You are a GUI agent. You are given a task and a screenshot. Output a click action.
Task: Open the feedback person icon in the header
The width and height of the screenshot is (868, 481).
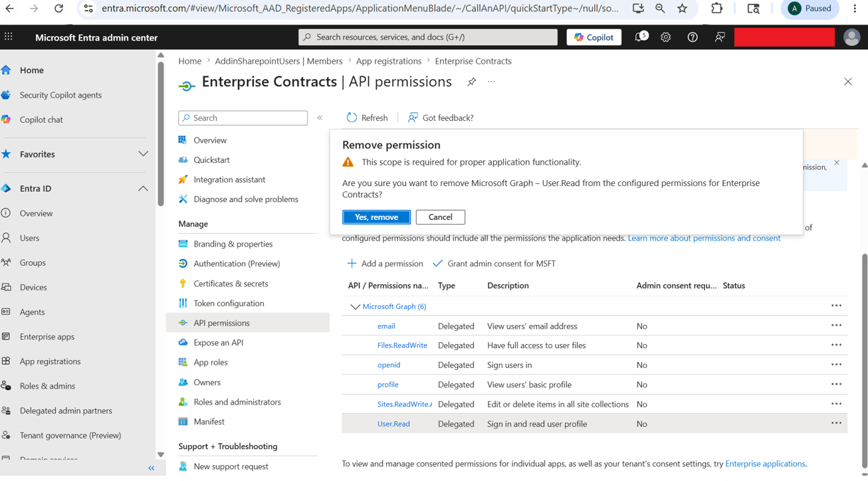(x=719, y=37)
